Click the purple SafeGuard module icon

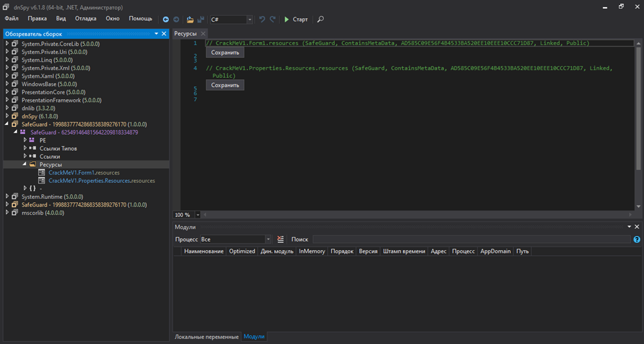pyautogui.click(x=23, y=132)
